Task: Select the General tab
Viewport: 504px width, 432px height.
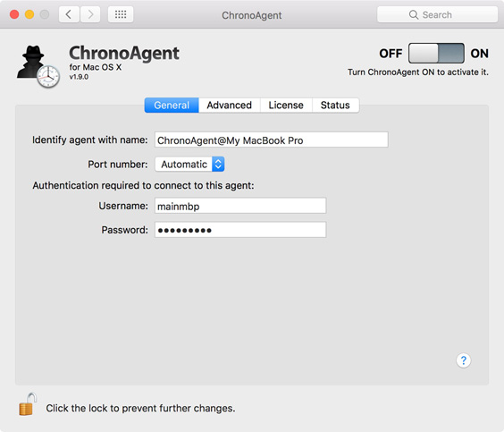Action: [172, 106]
